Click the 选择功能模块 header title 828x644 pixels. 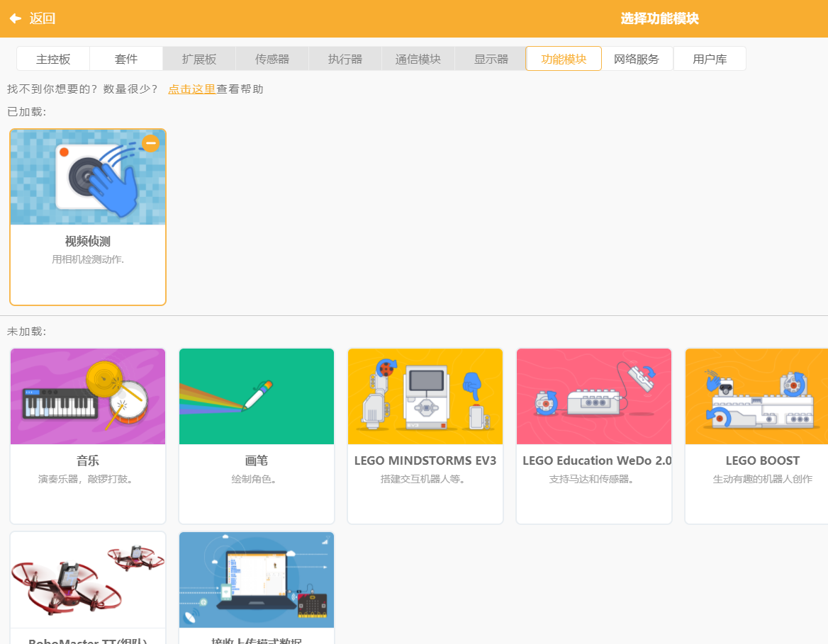click(x=659, y=18)
